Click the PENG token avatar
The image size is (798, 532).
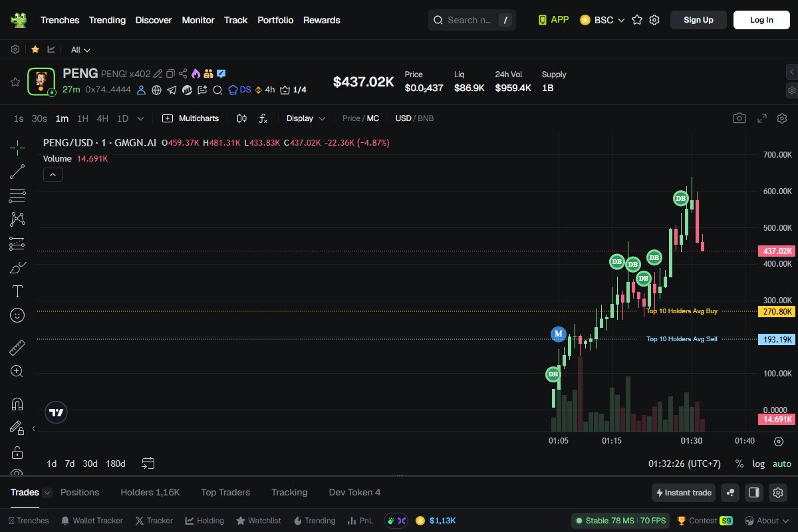[41, 81]
